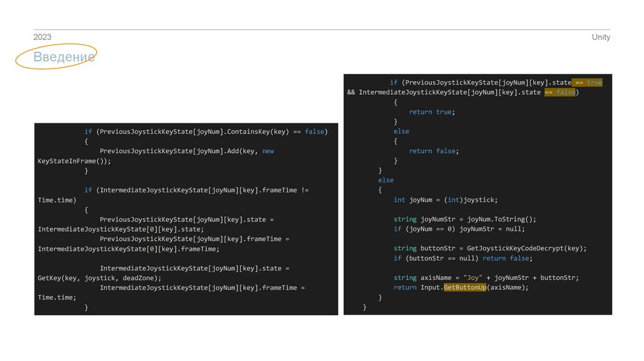
Task: Click 'IntermediateJoystickKeyState[0][key].frameTime;' line
Action: (x=128, y=249)
